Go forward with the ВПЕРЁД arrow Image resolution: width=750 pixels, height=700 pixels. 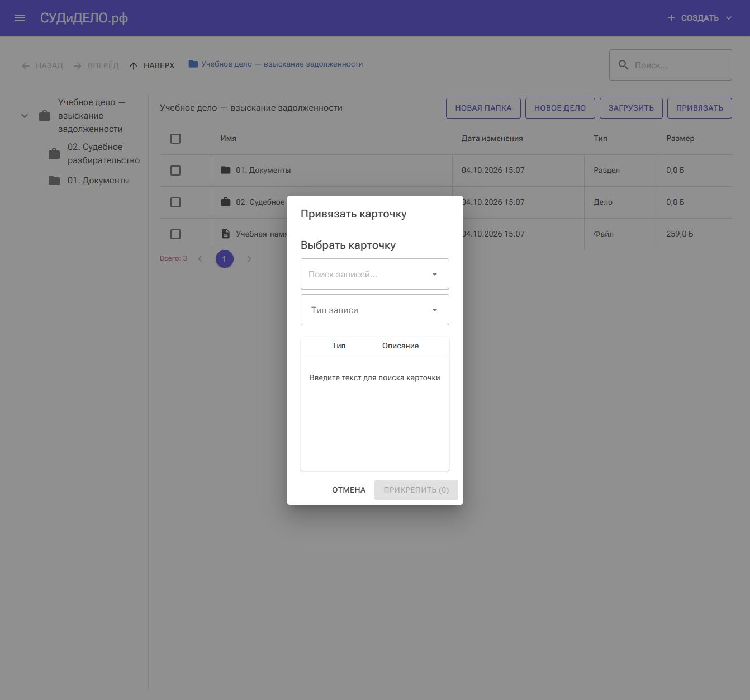96,65
